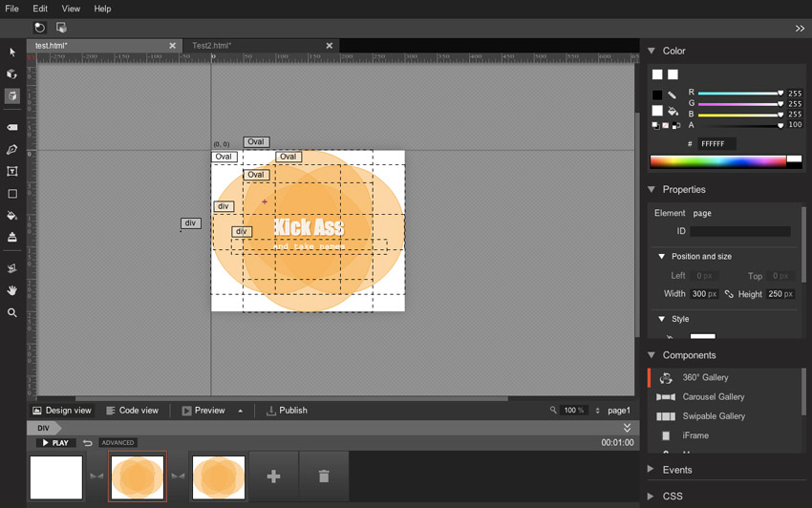Reset to default black and white colors
812x508 pixels.
[655, 125]
